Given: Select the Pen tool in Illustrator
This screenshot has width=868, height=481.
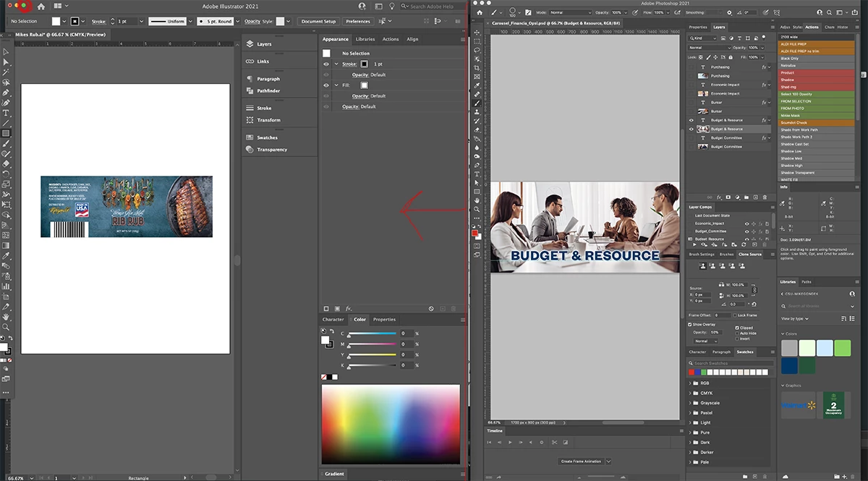Looking at the screenshot, I should pos(6,93).
